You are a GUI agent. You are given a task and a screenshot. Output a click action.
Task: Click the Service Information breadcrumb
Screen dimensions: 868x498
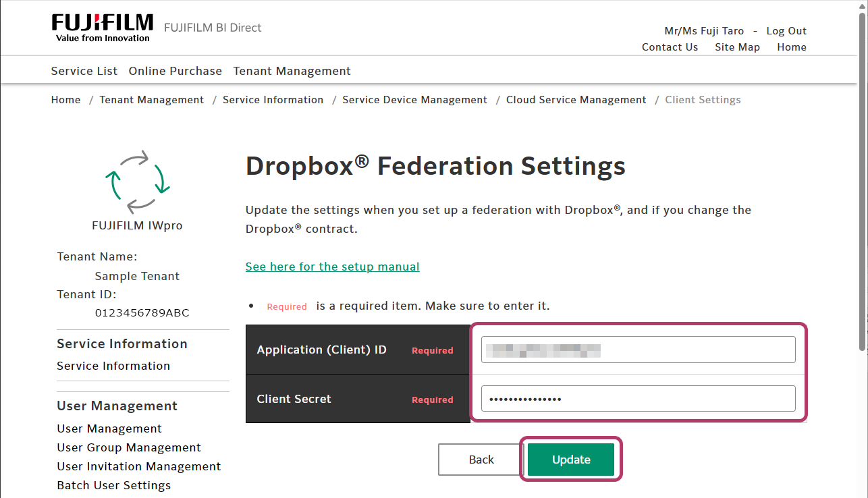(x=273, y=100)
